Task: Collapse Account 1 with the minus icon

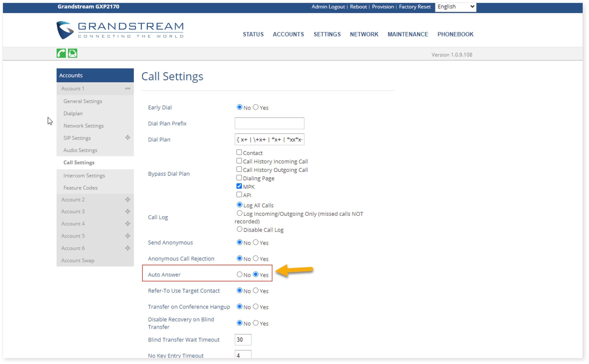Action: tap(128, 89)
